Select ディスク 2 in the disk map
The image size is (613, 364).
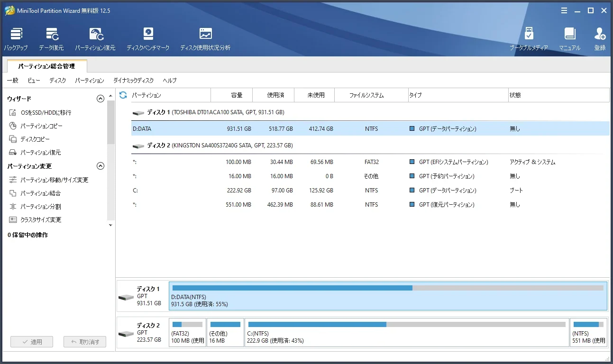(143, 333)
